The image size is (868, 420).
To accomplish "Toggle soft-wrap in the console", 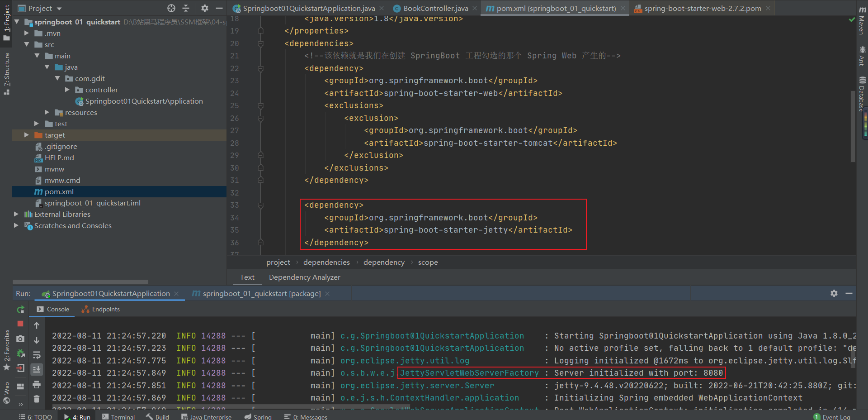I will [37, 355].
